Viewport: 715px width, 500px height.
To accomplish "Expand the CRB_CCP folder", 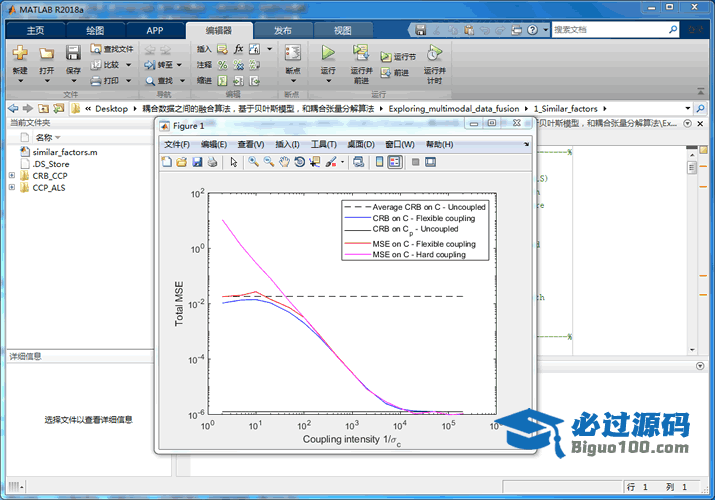I will click(x=12, y=175).
